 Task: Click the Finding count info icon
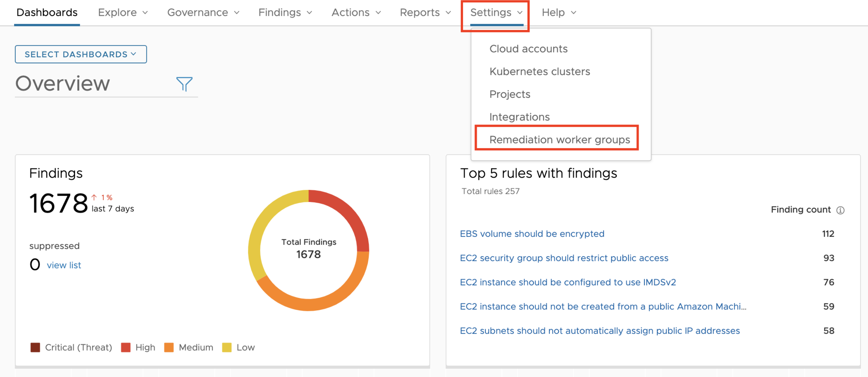840,210
